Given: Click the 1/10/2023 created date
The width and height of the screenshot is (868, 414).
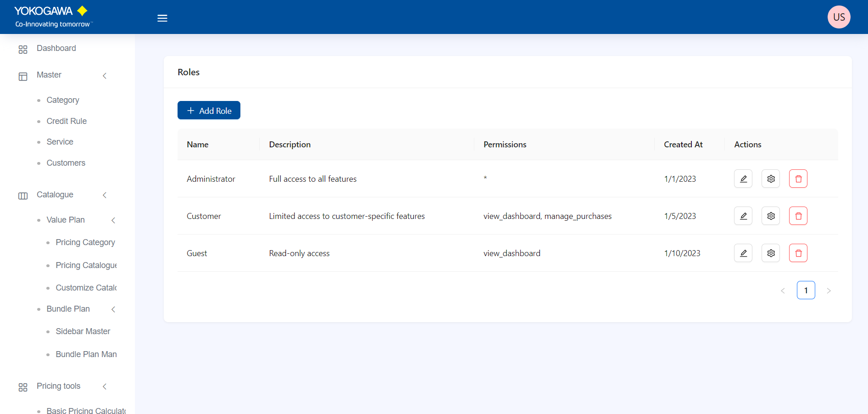Looking at the screenshot, I should tap(682, 253).
